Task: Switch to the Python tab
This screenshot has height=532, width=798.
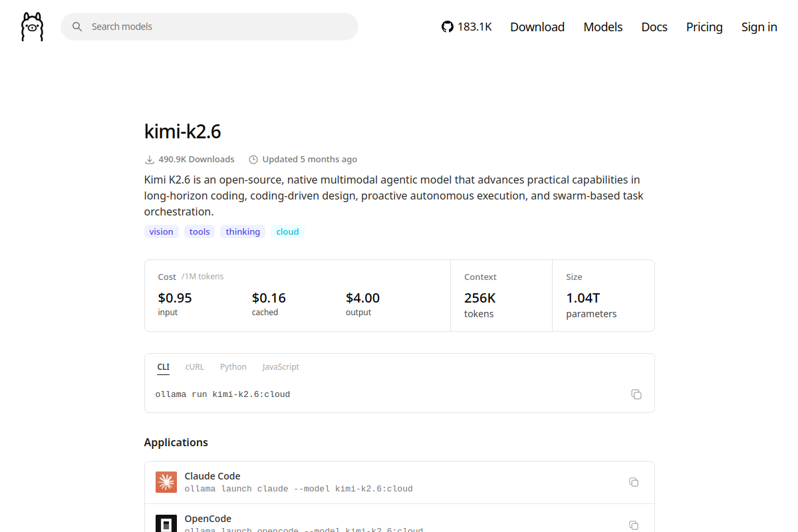Action: click(233, 367)
